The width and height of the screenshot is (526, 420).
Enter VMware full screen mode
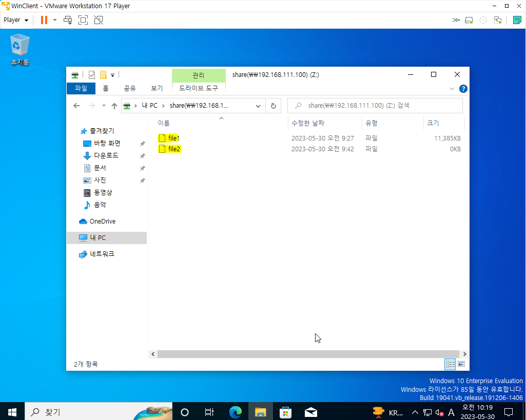coord(83,20)
